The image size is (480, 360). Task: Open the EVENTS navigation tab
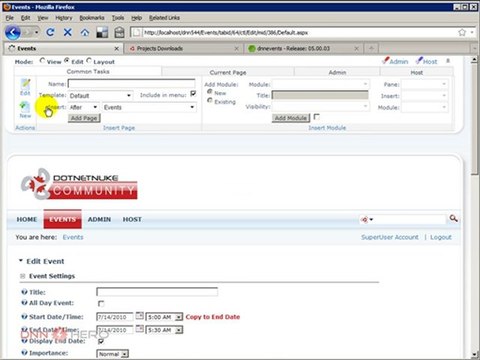tap(62, 219)
